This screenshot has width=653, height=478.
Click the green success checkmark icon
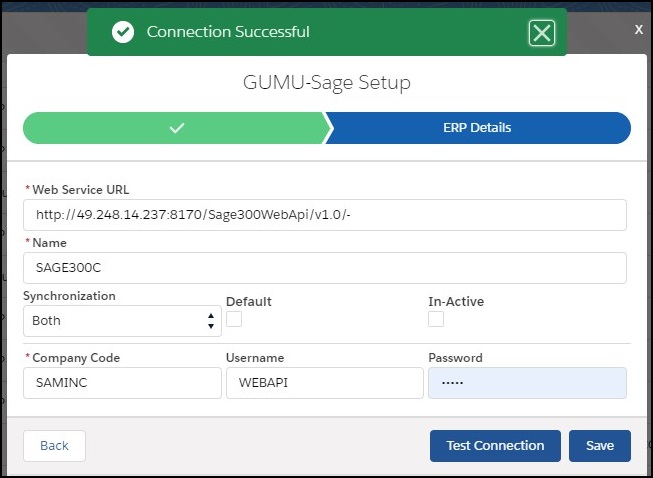(123, 32)
